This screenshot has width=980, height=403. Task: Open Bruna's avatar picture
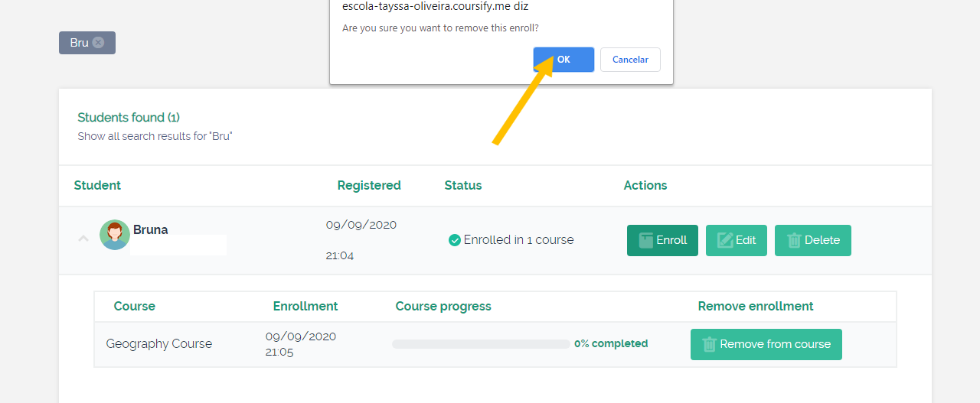coord(115,235)
